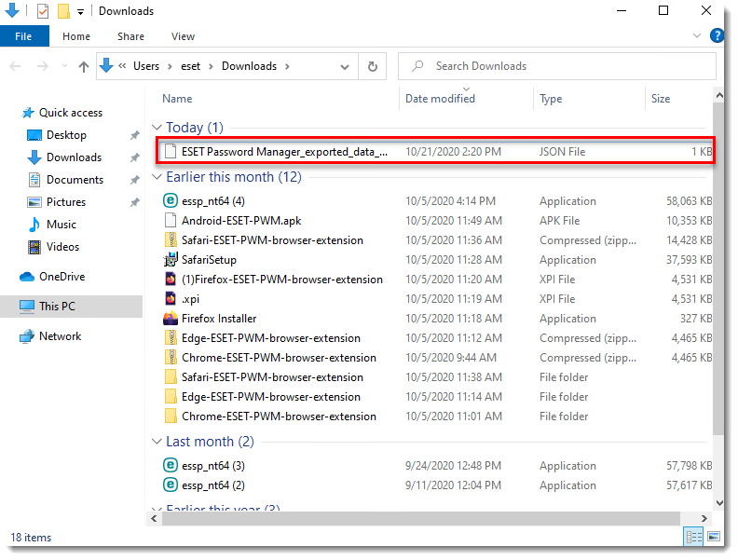Image resolution: width=738 pixels, height=560 pixels.
Task: Sort by the Size column header
Action: (661, 99)
